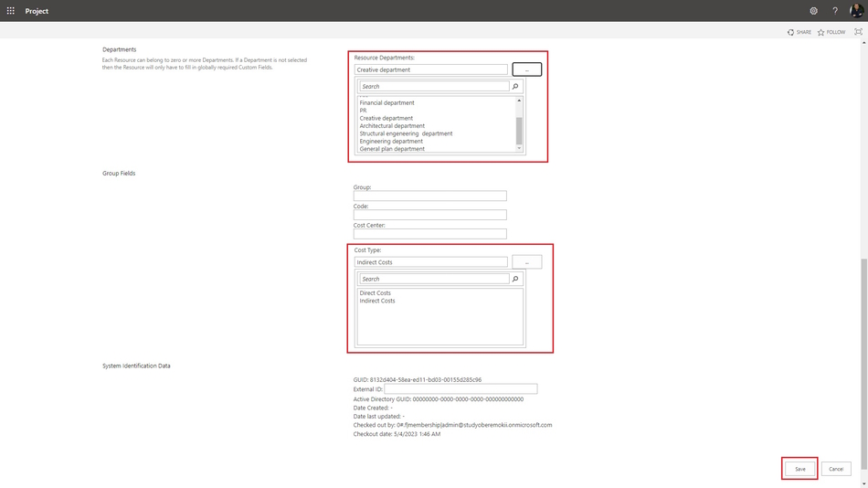Open the app launcher waffle icon

(11, 11)
